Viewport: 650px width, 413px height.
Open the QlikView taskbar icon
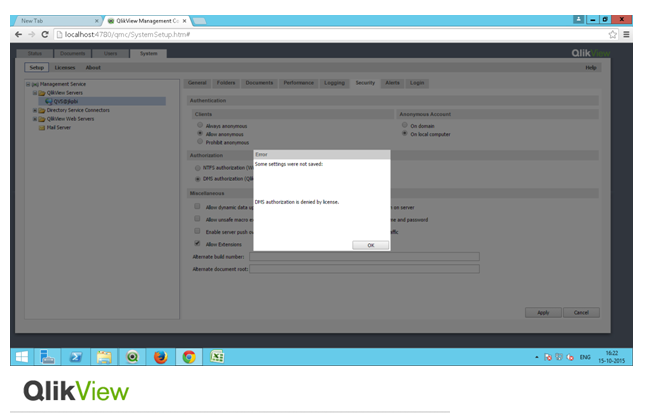click(x=132, y=357)
